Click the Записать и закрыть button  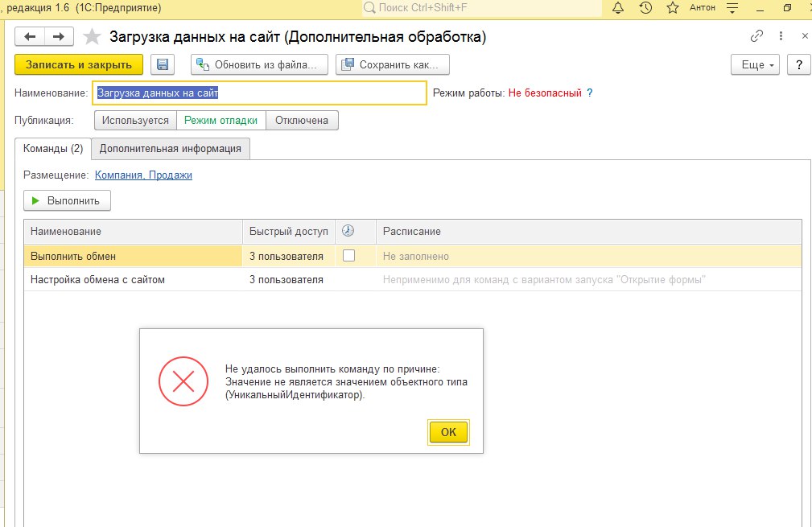[x=78, y=64]
